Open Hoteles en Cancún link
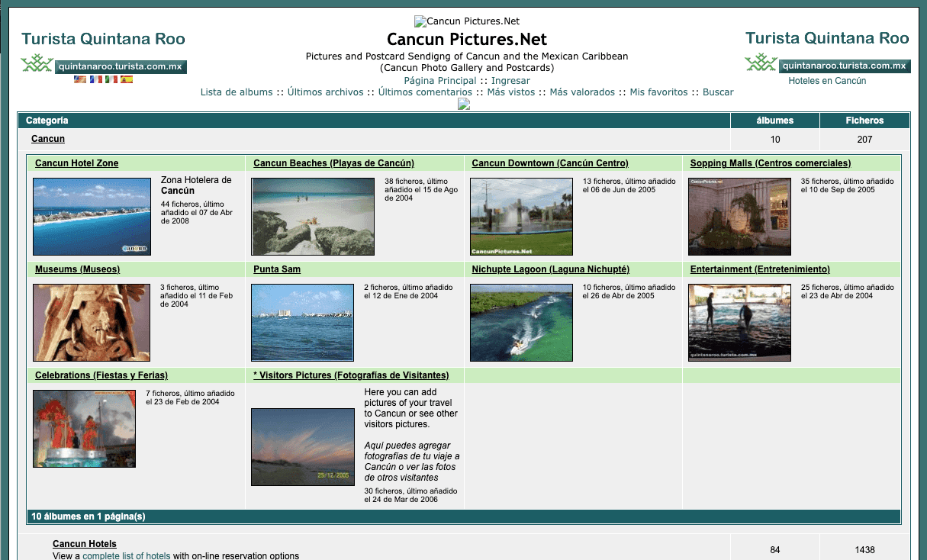The width and height of the screenshot is (927, 560). coord(827,81)
